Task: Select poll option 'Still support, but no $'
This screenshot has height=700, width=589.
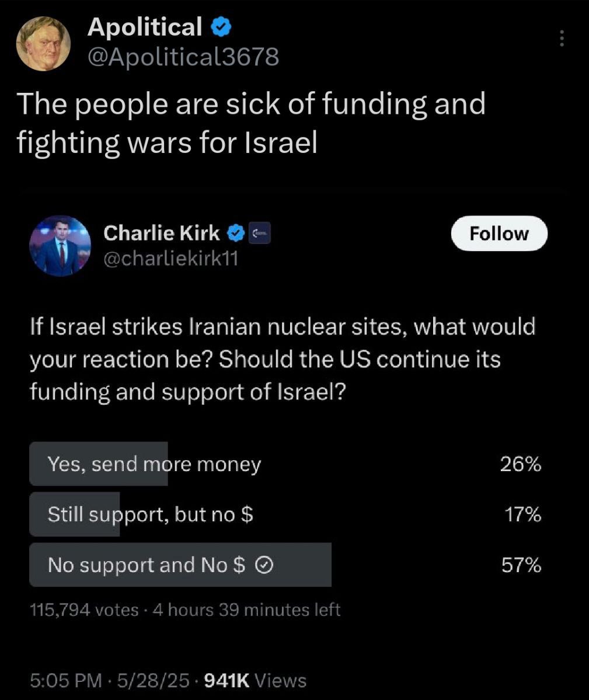Action: [x=285, y=514]
